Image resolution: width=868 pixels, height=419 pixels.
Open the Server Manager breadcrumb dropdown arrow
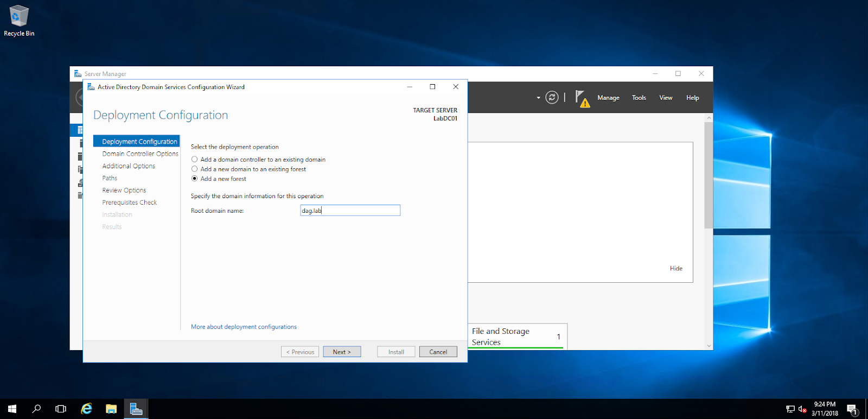[538, 98]
